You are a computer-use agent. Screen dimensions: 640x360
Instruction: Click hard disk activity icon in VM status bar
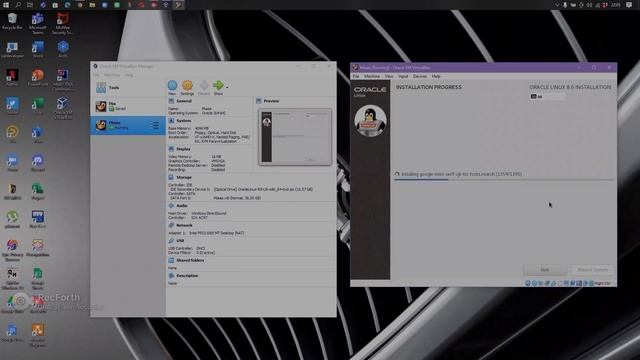click(528, 283)
